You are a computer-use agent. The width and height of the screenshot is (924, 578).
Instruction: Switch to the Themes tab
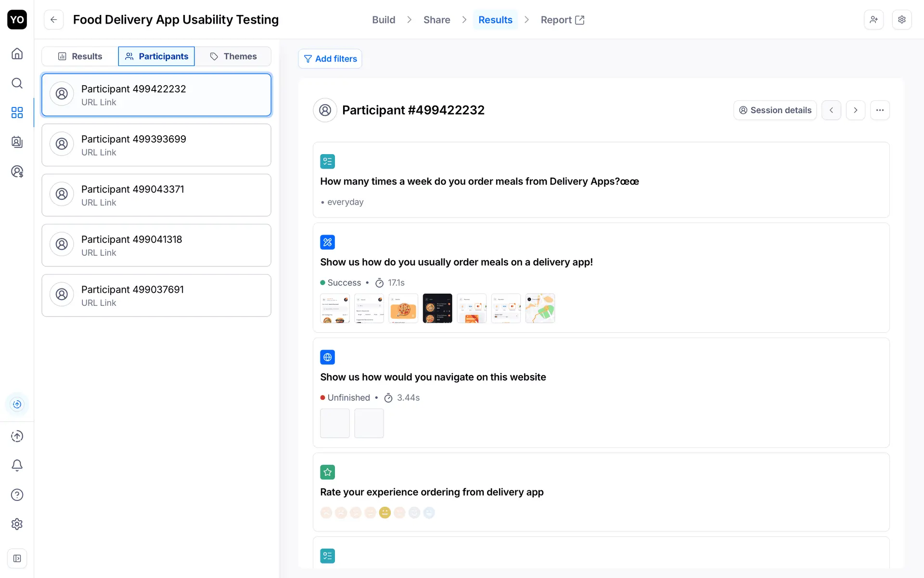pyautogui.click(x=233, y=56)
